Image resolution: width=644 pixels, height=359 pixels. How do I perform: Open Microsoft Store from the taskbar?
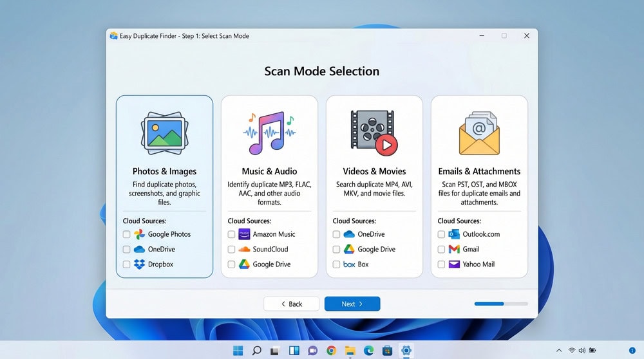coord(387,351)
